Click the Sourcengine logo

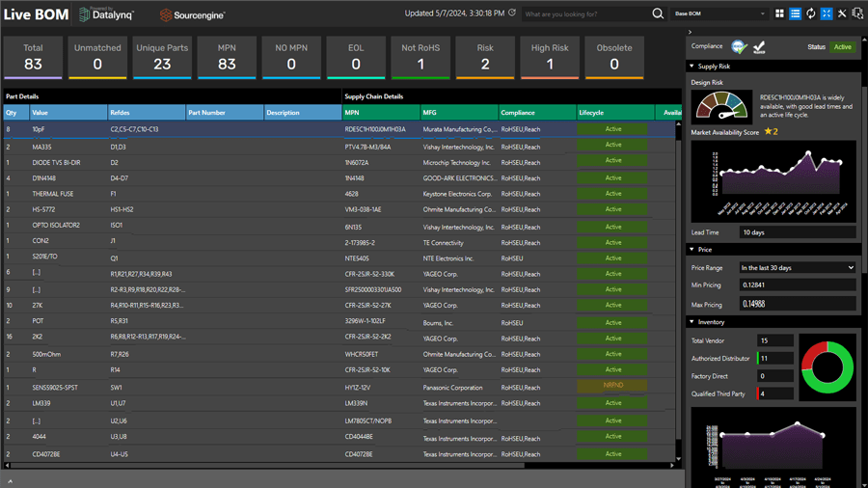[192, 14]
